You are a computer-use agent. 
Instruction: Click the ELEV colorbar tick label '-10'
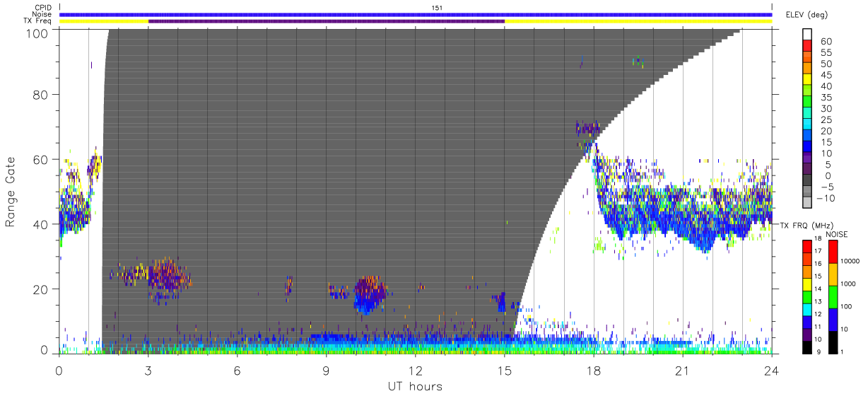(x=824, y=198)
